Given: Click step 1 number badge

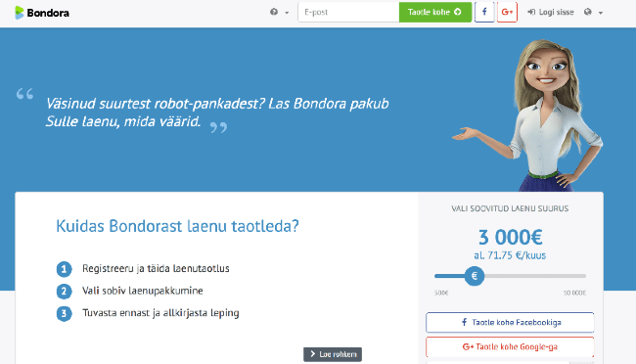Looking at the screenshot, I should [x=64, y=269].
